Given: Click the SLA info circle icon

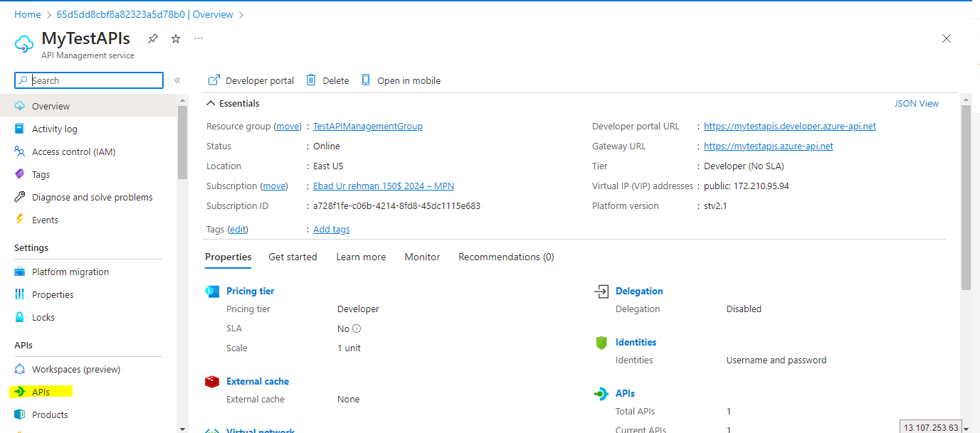Looking at the screenshot, I should 357,328.
